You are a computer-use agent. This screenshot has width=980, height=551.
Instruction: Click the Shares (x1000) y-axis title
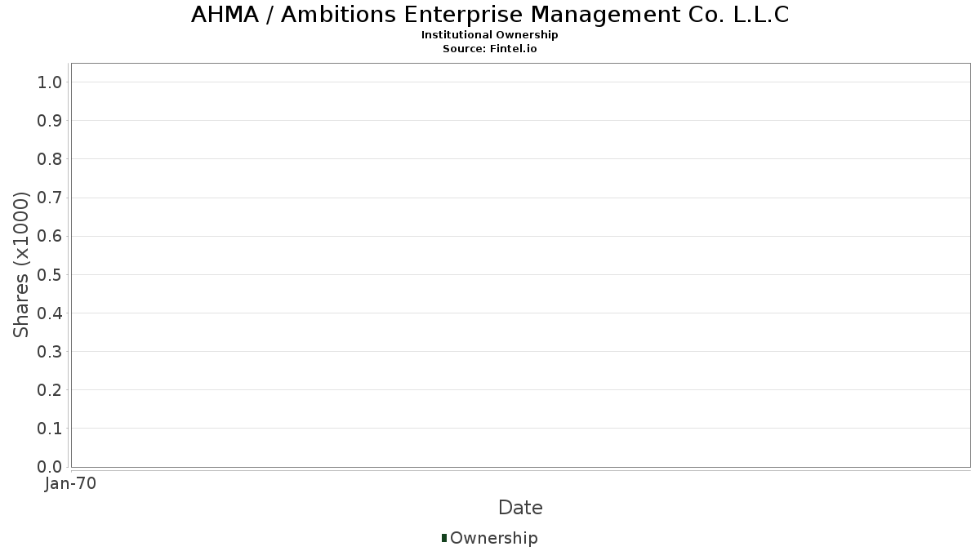tap(21, 264)
